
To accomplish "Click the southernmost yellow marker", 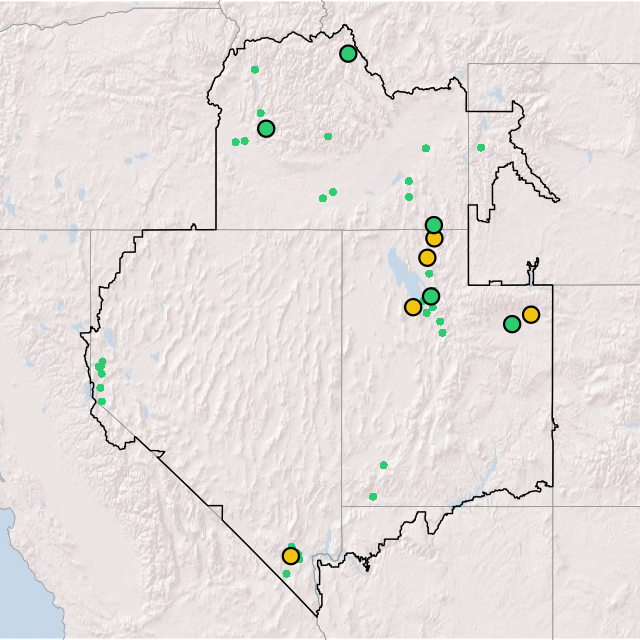I will [290, 555].
